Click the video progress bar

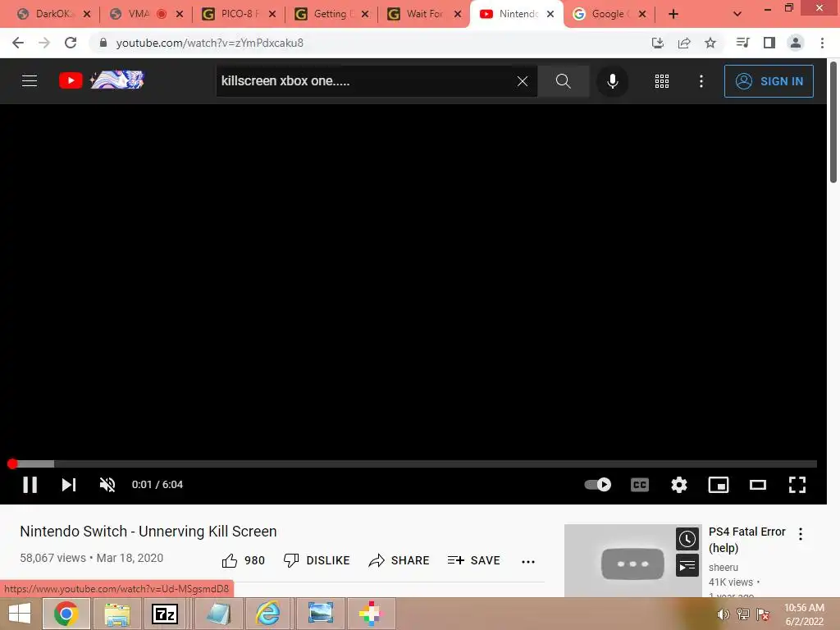click(x=413, y=464)
